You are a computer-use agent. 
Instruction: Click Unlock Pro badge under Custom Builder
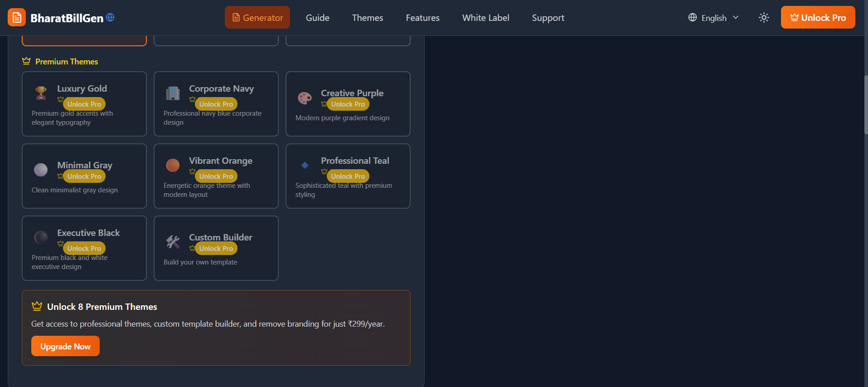(216, 248)
